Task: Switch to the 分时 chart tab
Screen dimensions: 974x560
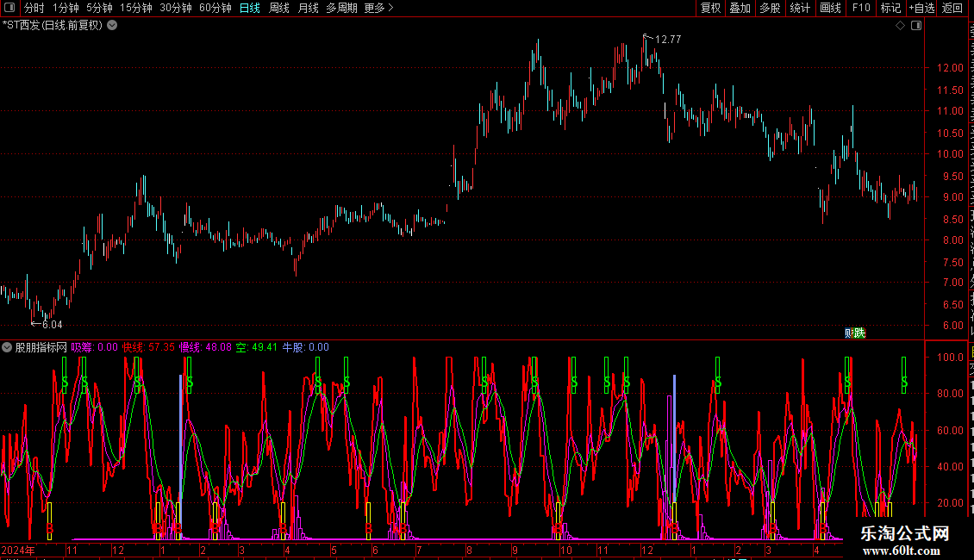Action: (34, 8)
